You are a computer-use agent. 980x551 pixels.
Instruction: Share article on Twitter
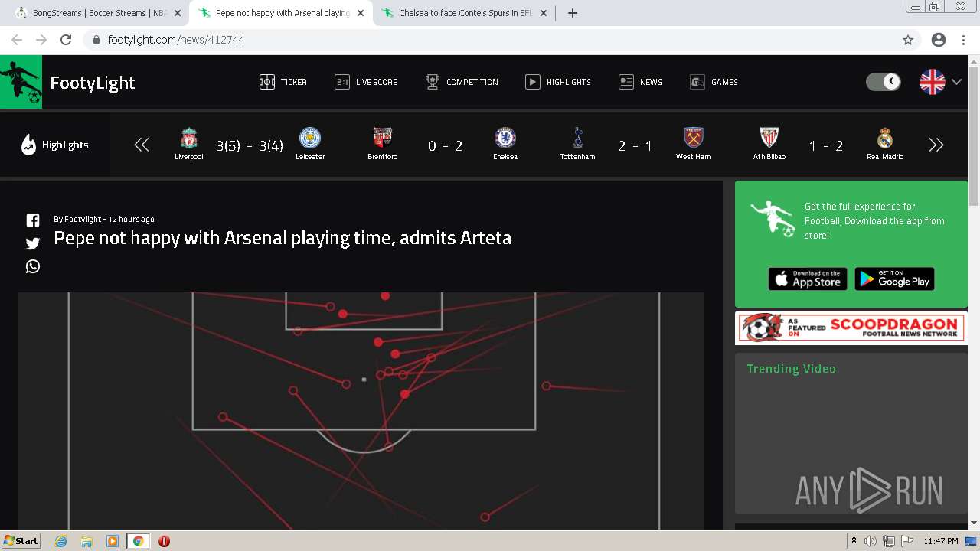[33, 243]
